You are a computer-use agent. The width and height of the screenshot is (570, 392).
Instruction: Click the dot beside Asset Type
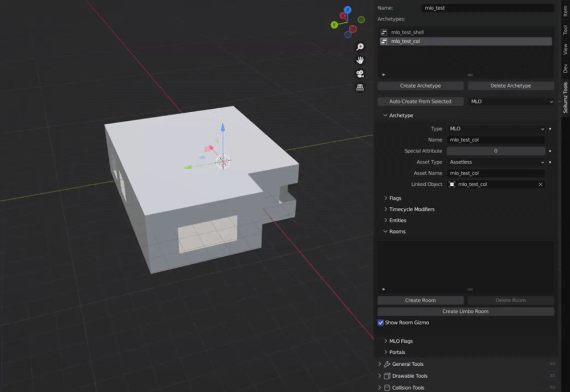click(550, 162)
